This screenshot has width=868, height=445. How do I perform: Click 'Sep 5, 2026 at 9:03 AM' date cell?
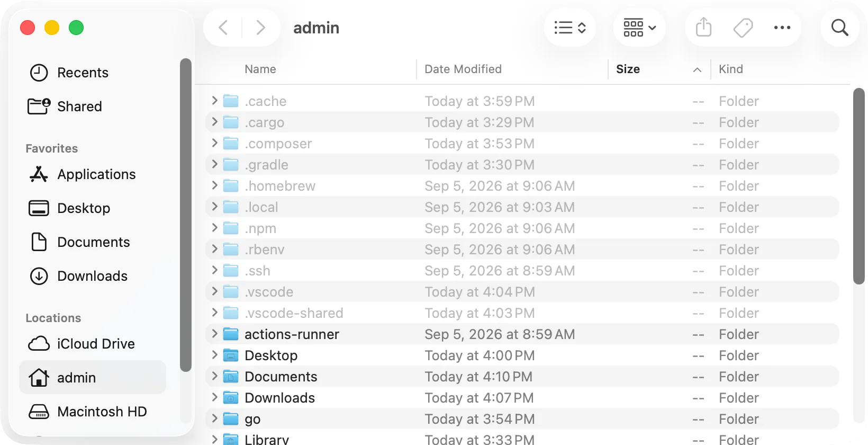coord(500,207)
